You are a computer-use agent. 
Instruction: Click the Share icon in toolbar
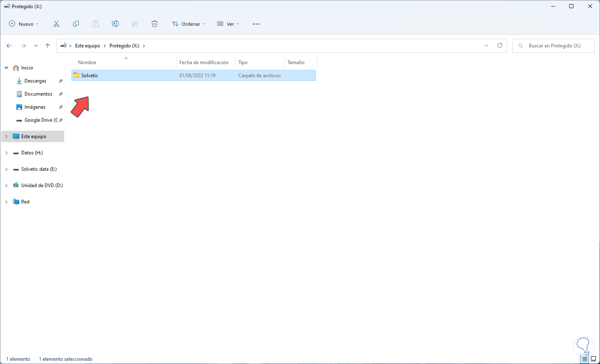(x=135, y=24)
